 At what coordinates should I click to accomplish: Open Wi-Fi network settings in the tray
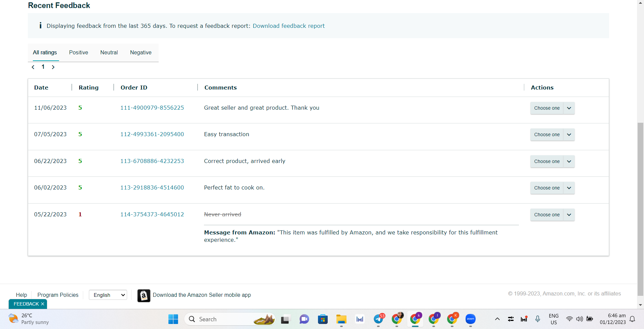569,319
